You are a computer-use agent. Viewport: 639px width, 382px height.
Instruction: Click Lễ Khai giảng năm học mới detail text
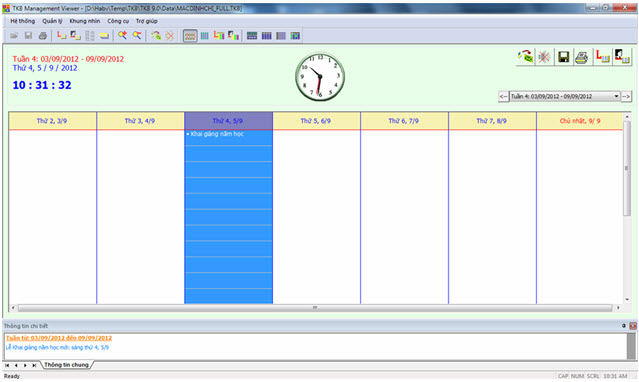57,348
